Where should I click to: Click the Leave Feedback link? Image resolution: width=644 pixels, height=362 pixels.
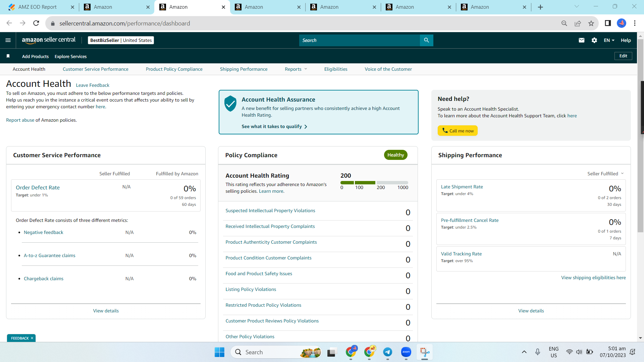coord(93,85)
